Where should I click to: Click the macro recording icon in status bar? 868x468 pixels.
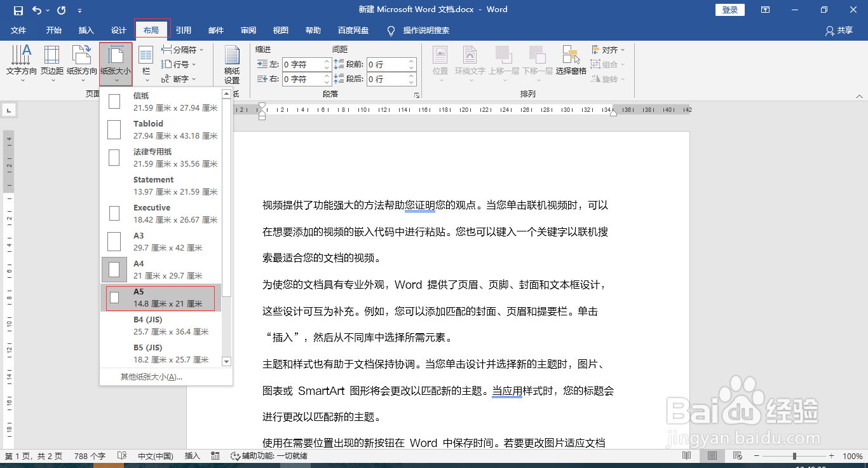click(x=215, y=456)
